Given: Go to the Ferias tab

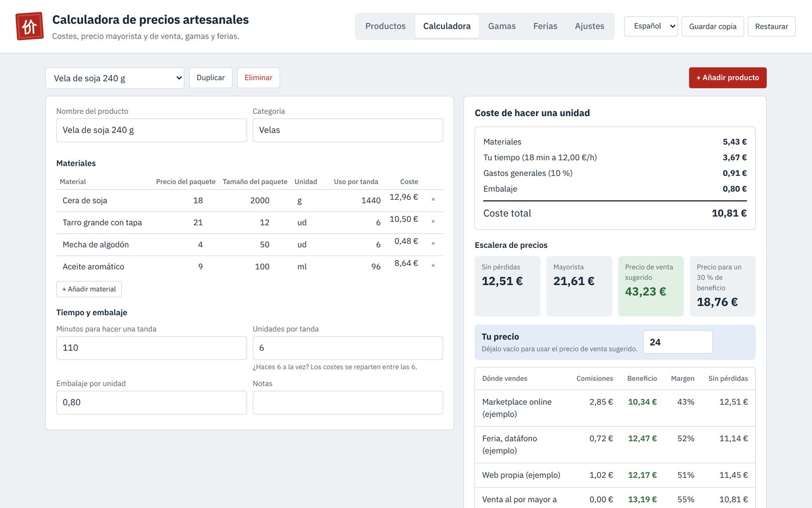Looking at the screenshot, I should click(545, 26).
